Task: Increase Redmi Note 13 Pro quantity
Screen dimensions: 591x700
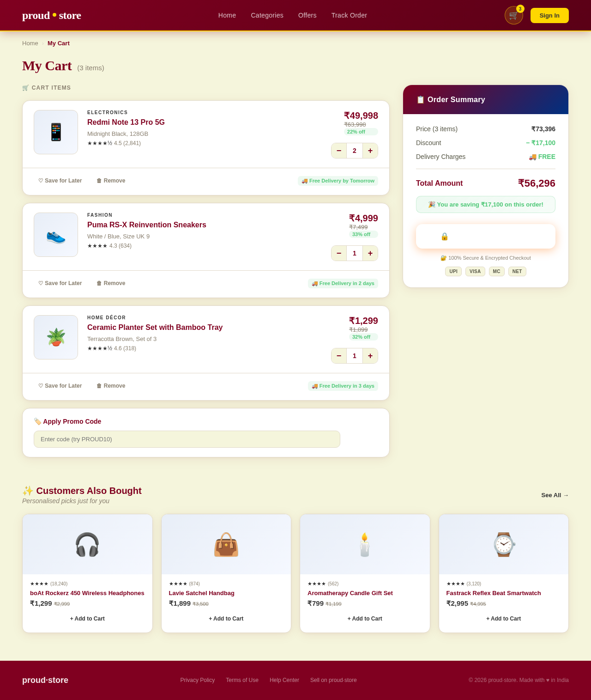Action: [x=370, y=151]
